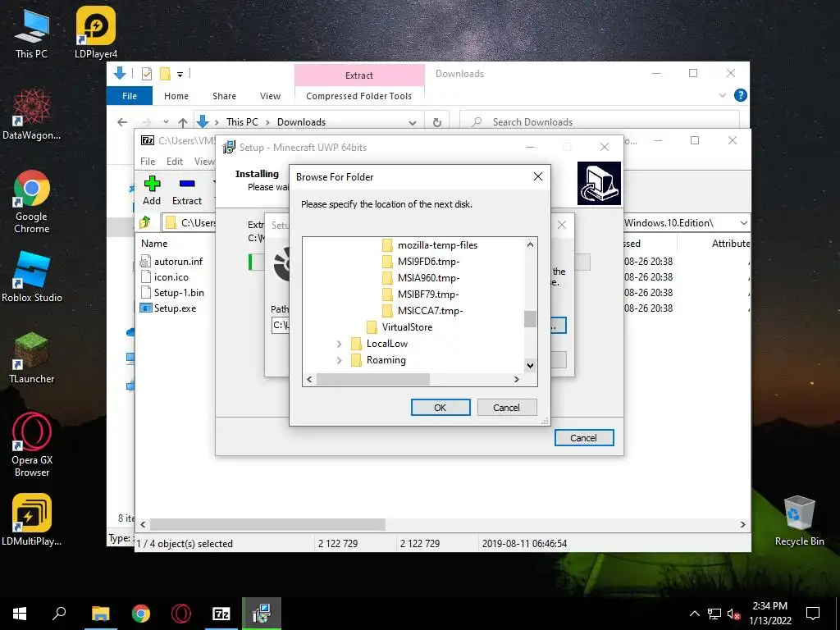Click the folder tree vertical scrollbar thumb

tap(530, 319)
